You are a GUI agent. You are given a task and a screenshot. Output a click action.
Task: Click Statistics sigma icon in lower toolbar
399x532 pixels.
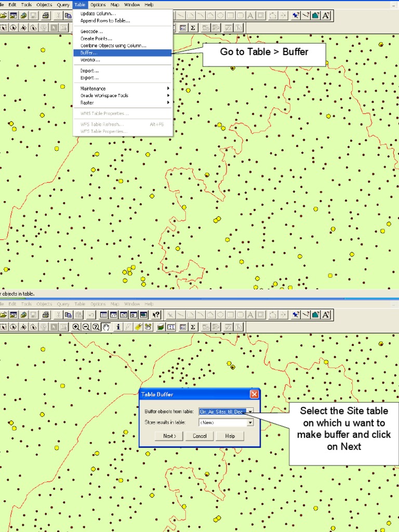tap(193, 327)
